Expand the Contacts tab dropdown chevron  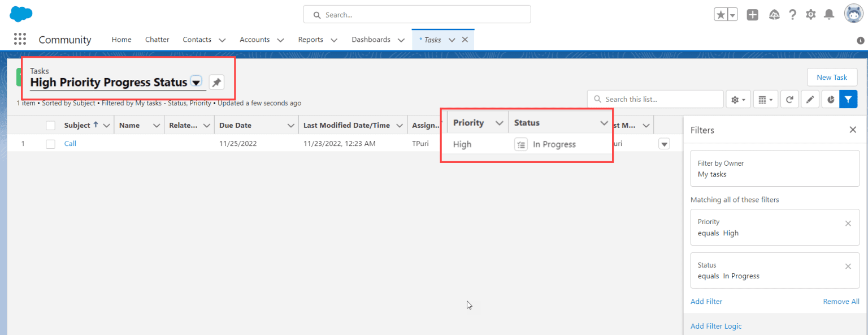pyautogui.click(x=222, y=40)
